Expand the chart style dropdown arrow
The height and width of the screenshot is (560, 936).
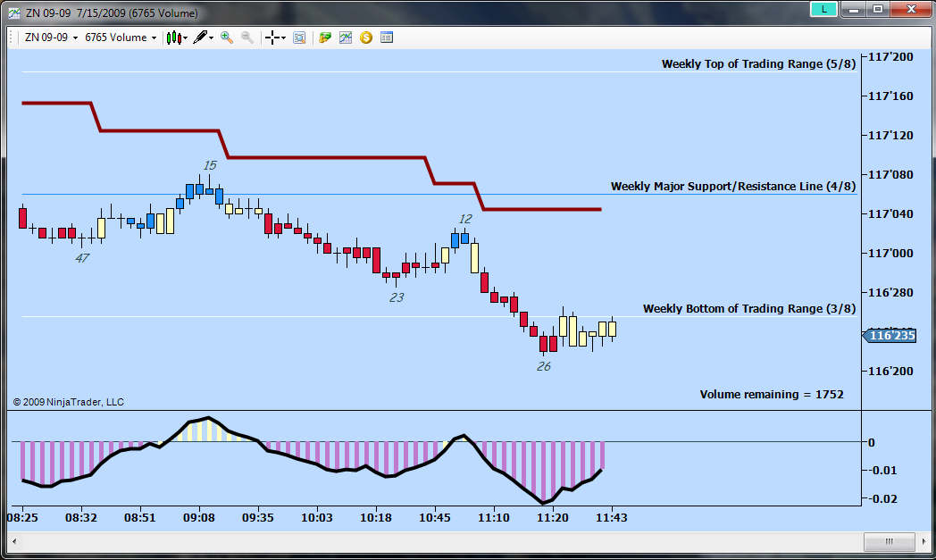pos(186,38)
